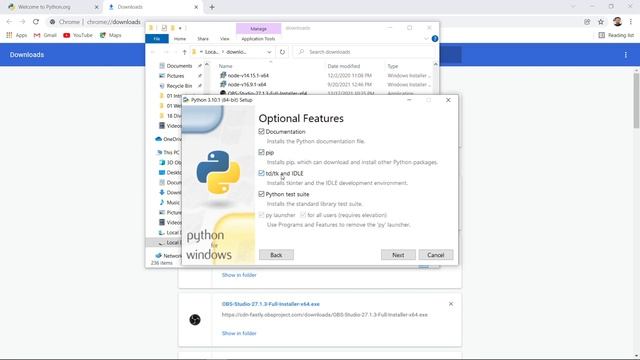The image size is (640, 360).
Task: Go back in Chrome
Action: 9,22
